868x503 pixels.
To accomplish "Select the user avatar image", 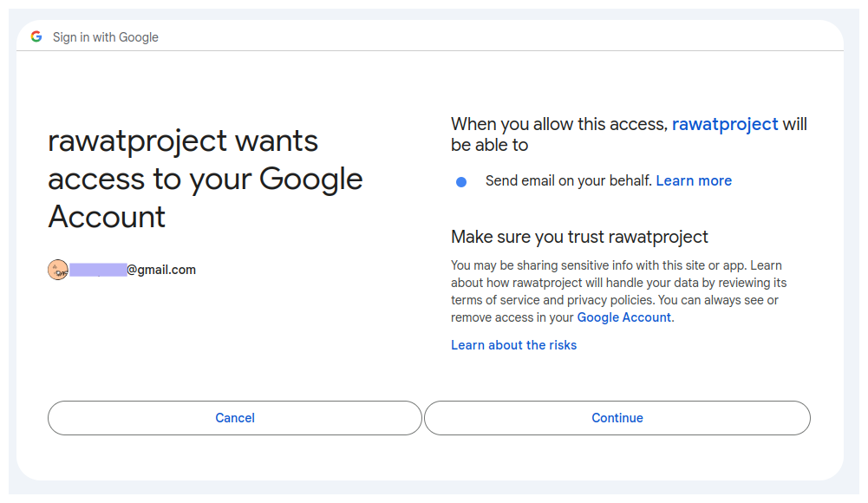I will click(57, 269).
